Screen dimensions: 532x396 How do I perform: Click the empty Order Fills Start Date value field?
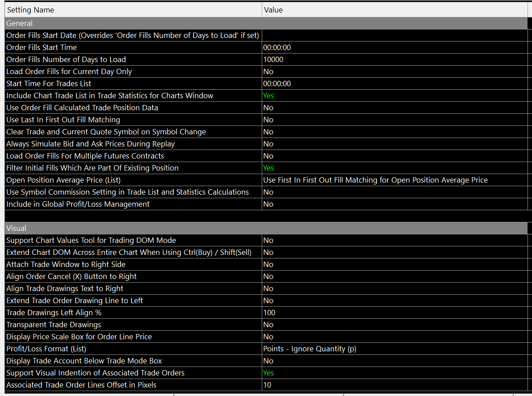(394, 35)
